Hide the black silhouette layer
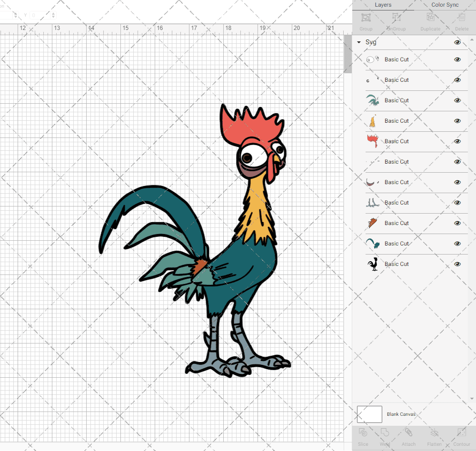 pos(457,264)
